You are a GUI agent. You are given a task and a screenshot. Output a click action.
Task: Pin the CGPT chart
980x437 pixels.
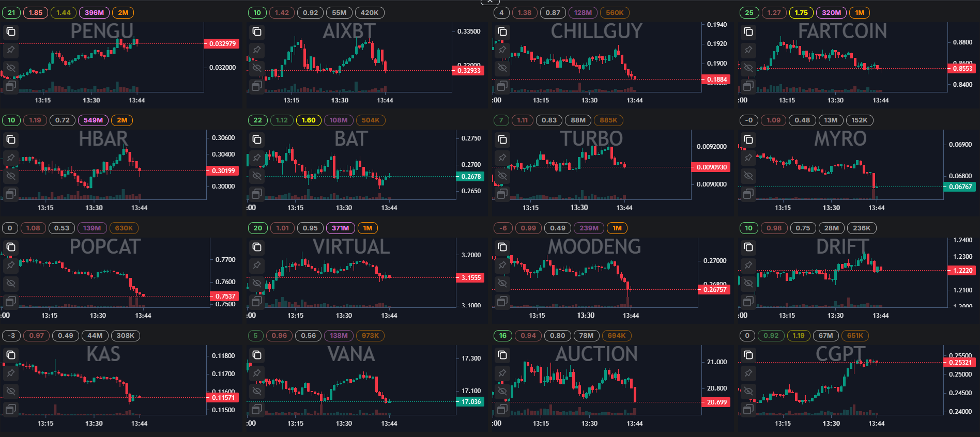(748, 373)
